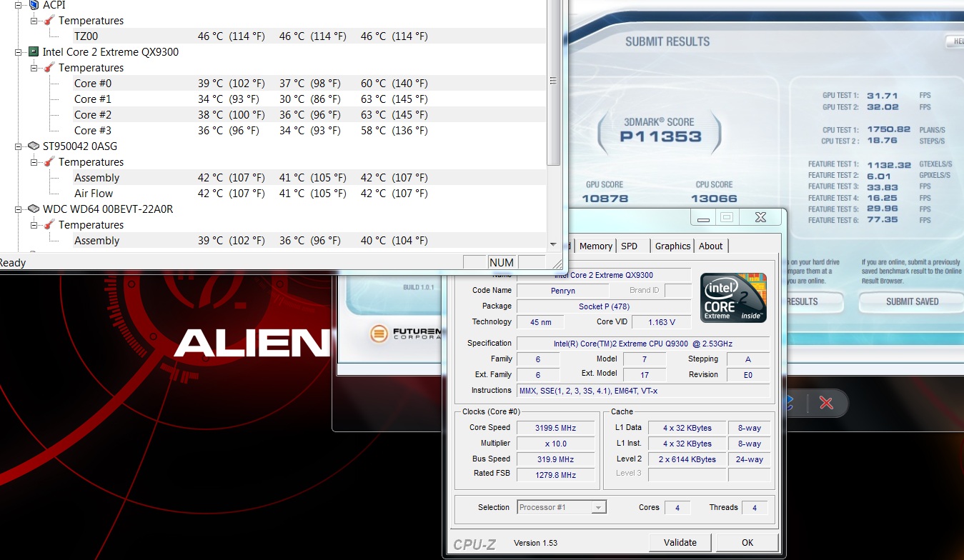Screen dimensions: 964x560
Task: Click the Feature Test 6 value "77.35"
Action: point(883,220)
